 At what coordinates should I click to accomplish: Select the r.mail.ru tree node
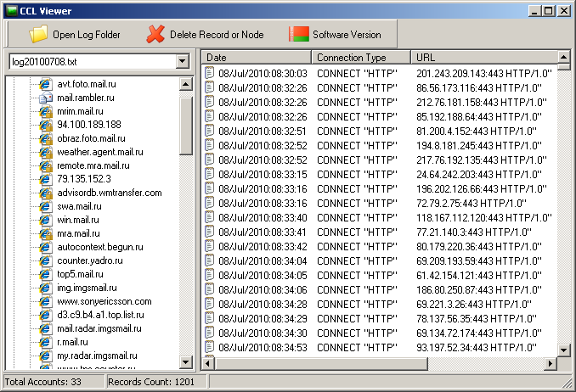click(72, 342)
